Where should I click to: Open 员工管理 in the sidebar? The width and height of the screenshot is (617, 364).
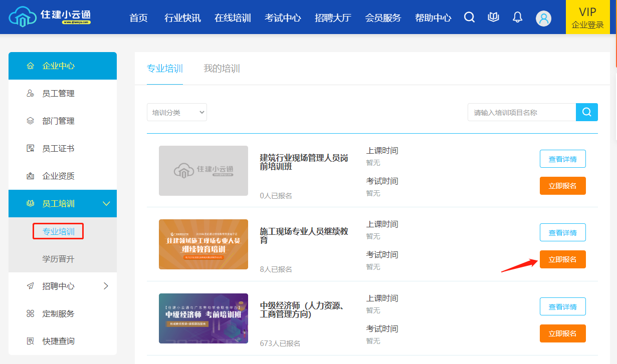[58, 94]
